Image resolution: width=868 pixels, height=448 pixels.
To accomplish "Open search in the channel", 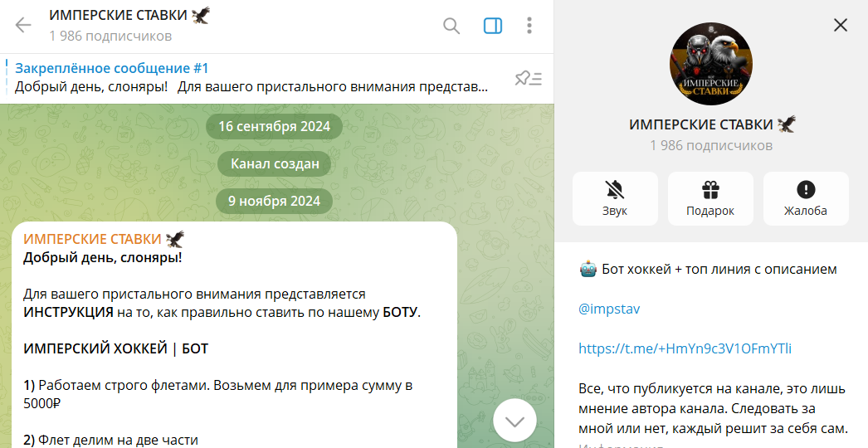I will pos(451,26).
